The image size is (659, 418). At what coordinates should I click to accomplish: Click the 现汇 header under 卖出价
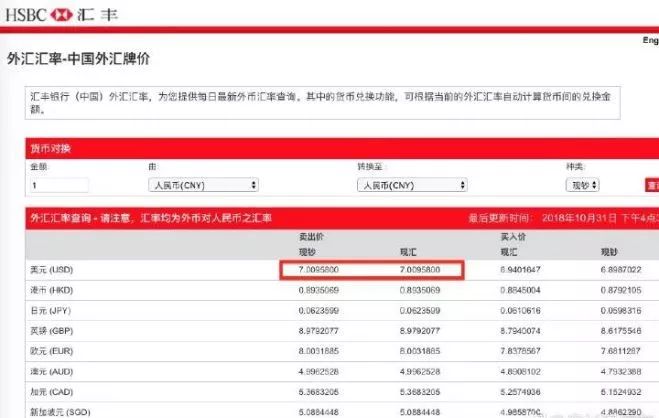click(408, 252)
